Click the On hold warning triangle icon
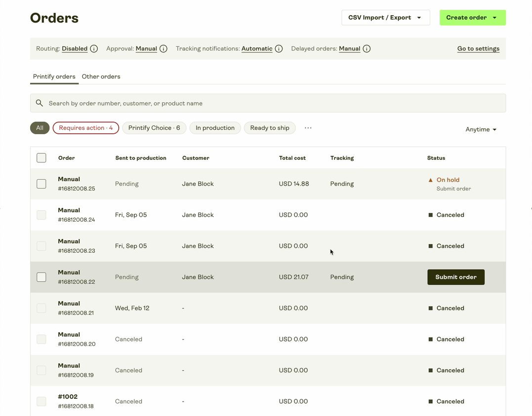532x416 pixels. pyautogui.click(x=431, y=180)
